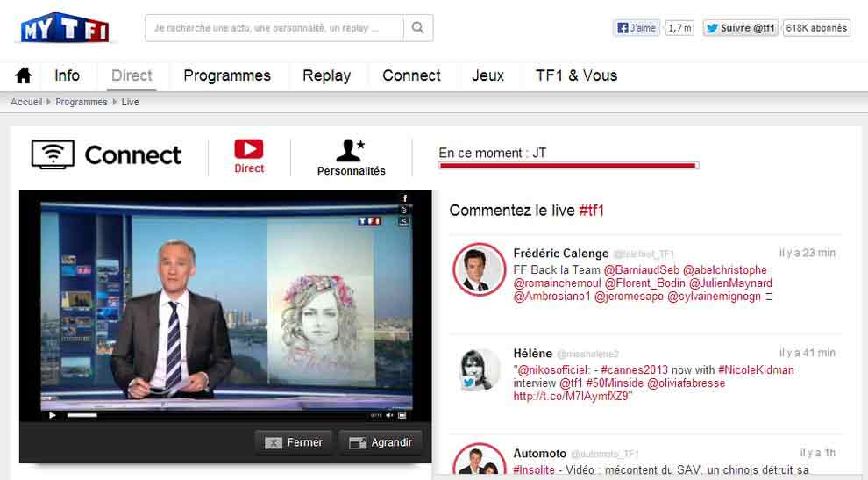868x480 pixels.
Task: Select the red Direct play icon
Action: [248, 149]
